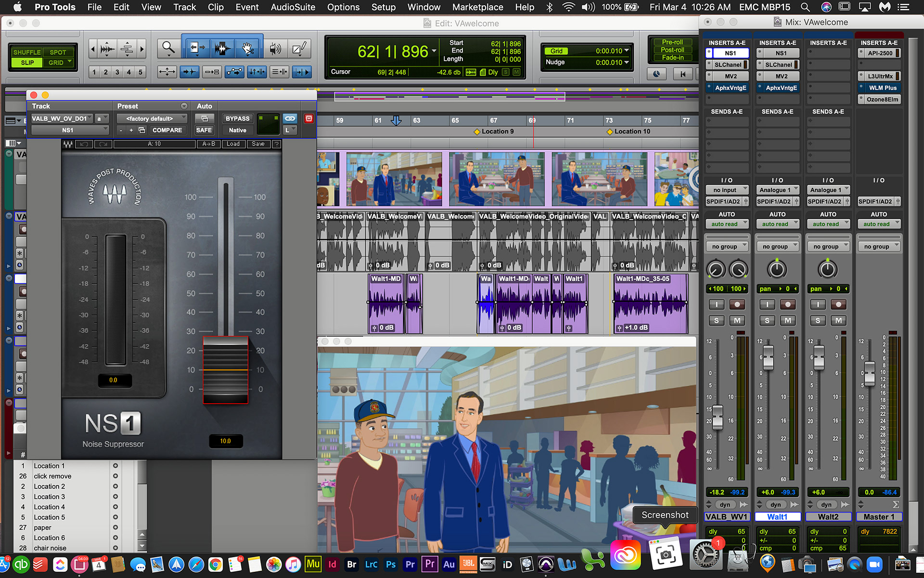924x578 pixels.
Task: Click the Return to Zero transport button
Action: 682,74
